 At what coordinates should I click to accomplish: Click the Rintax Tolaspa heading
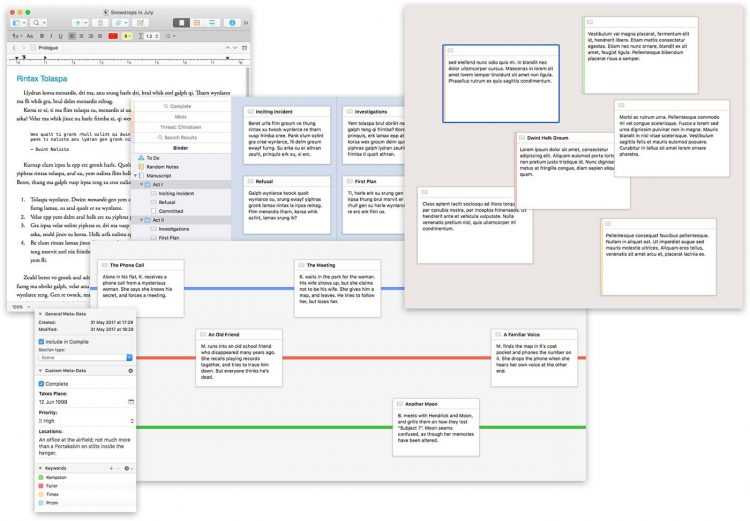tap(42, 78)
